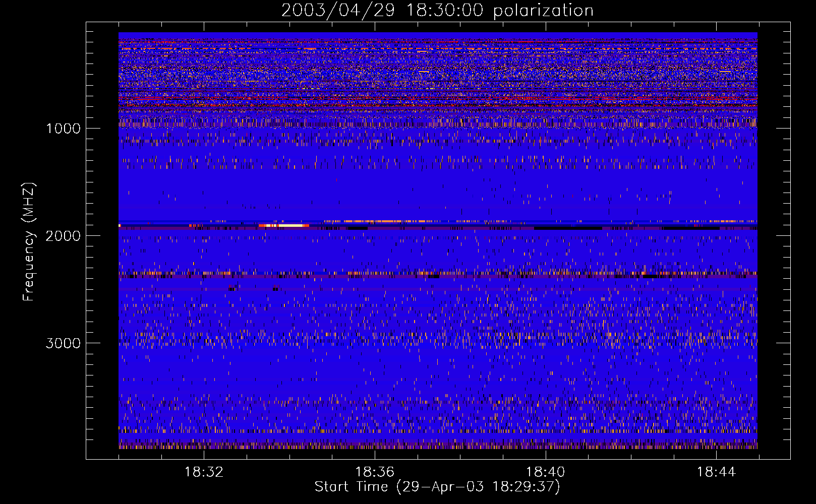The width and height of the screenshot is (816, 504).
Task: Select the 2000 frequency axis label
Action: point(63,236)
